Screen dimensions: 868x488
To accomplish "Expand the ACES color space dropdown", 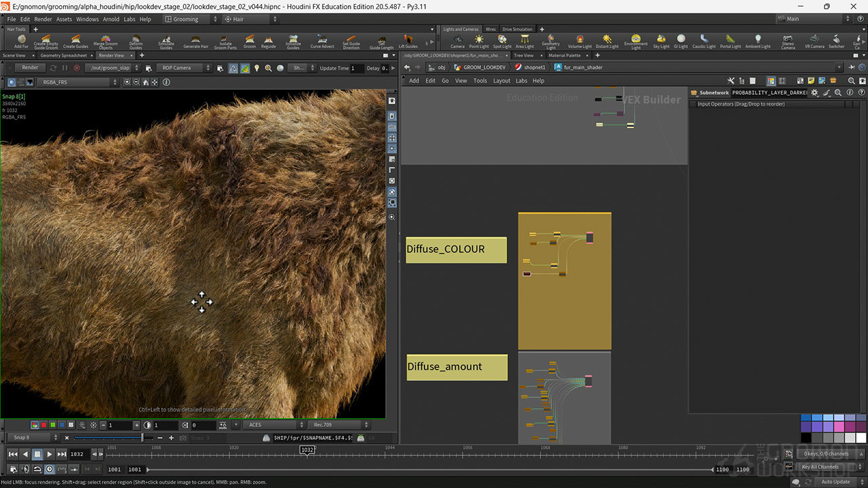I will point(272,425).
